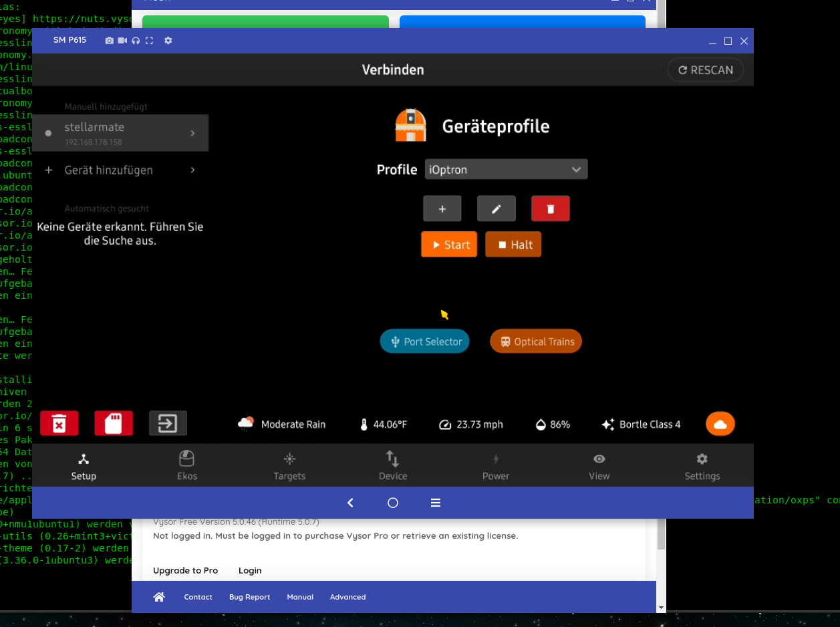The image size is (840, 627).
Task: Tap the Android back arrow
Action: tap(350, 503)
